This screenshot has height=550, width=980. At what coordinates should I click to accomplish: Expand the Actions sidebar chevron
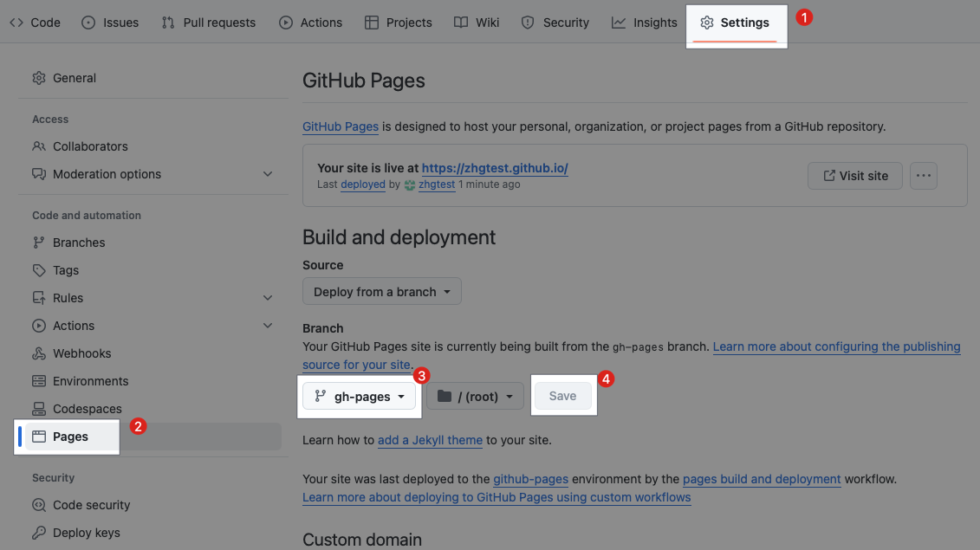[268, 326]
